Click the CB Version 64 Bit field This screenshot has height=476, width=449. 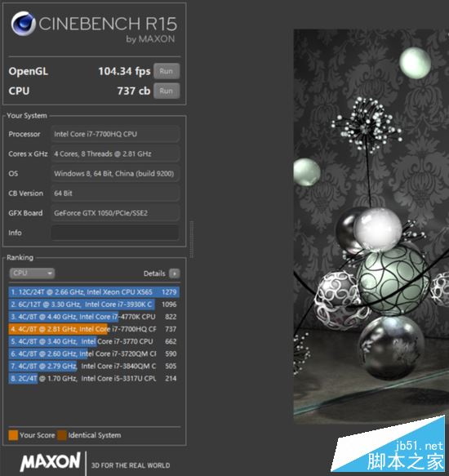115,194
